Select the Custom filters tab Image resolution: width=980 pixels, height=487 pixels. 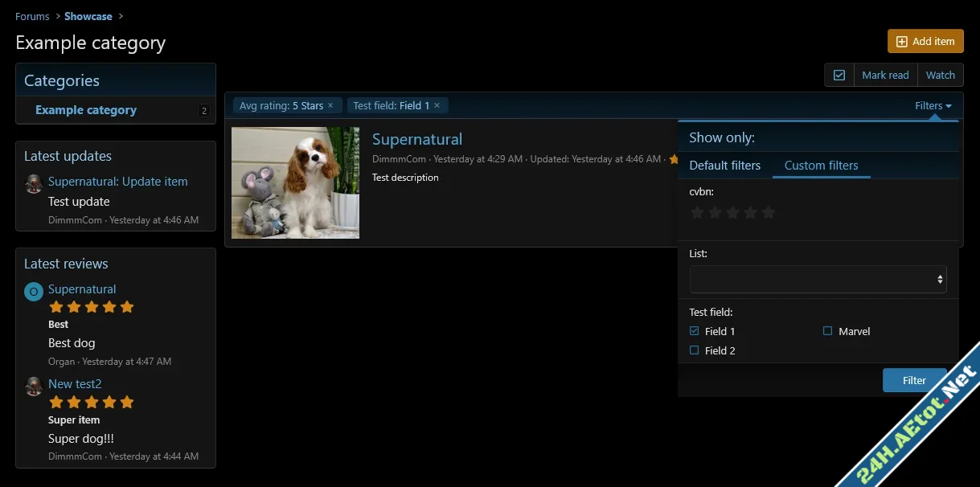pyautogui.click(x=821, y=165)
